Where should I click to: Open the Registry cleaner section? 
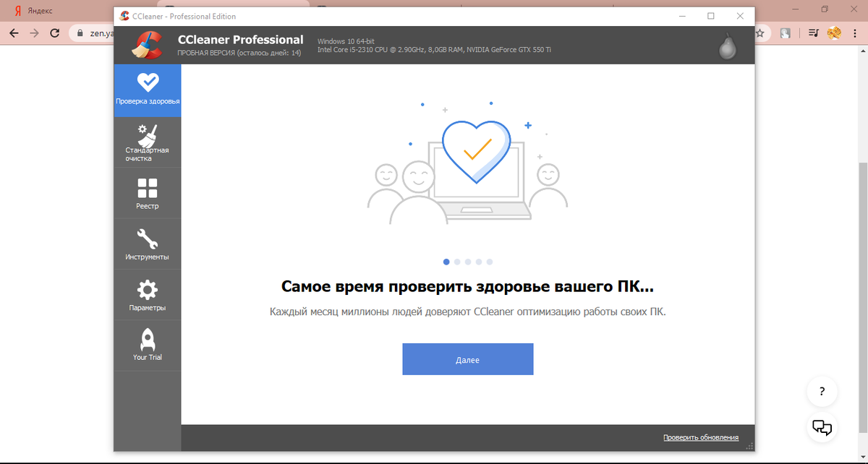tap(148, 192)
